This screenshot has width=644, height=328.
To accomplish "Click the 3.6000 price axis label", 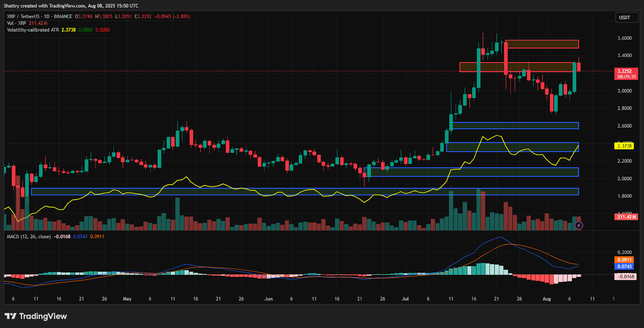I will [624, 38].
